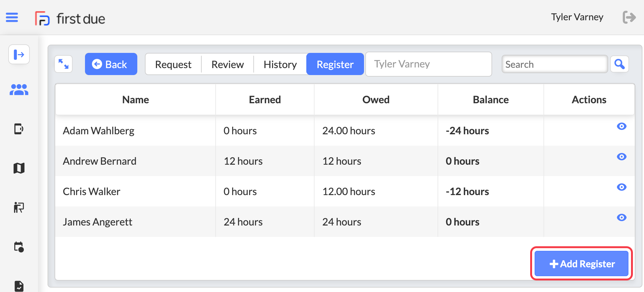644x292 pixels.
Task: Click James Angerett's 0 hours balance
Action: [x=463, y=222]
